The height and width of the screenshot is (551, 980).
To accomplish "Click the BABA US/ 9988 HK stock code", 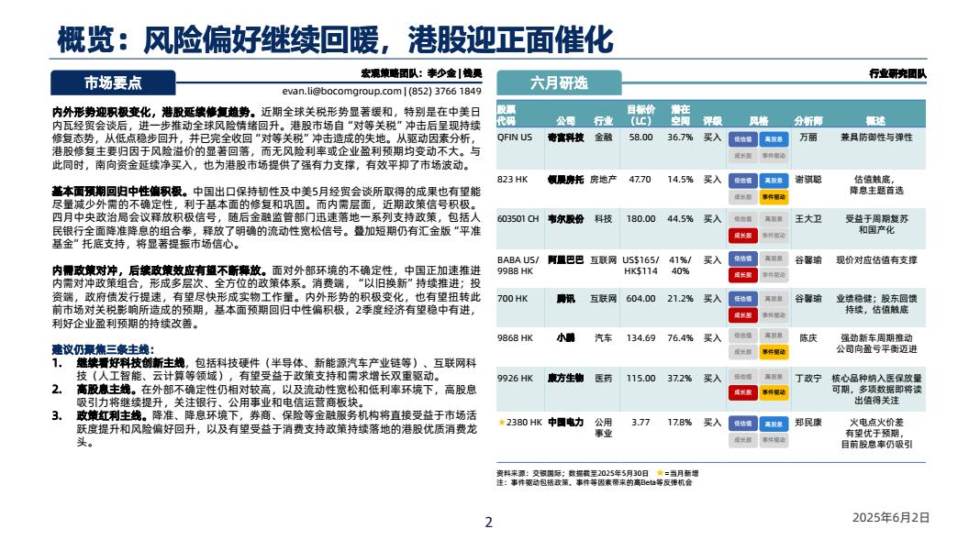I will (518, 266).
